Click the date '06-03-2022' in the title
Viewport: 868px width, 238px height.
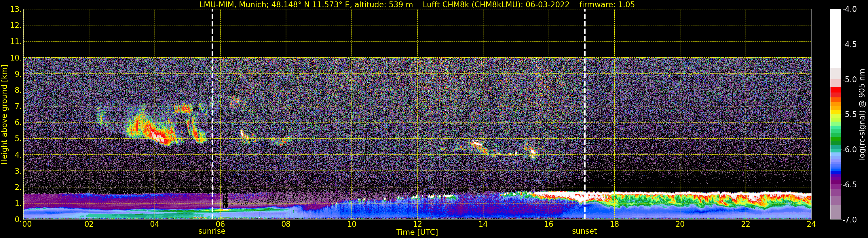pyautogui.click(x=548, y=5)
